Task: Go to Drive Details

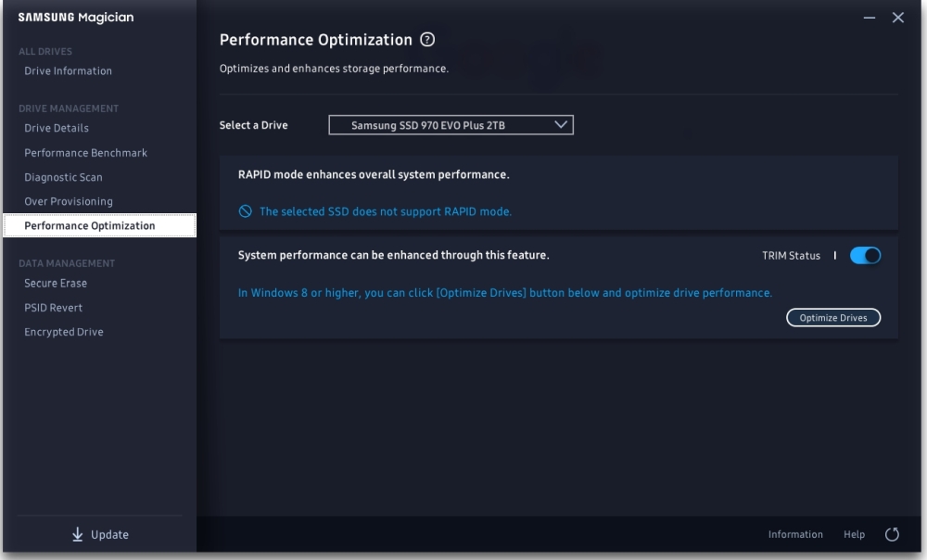Action: [x=57, y=128]
